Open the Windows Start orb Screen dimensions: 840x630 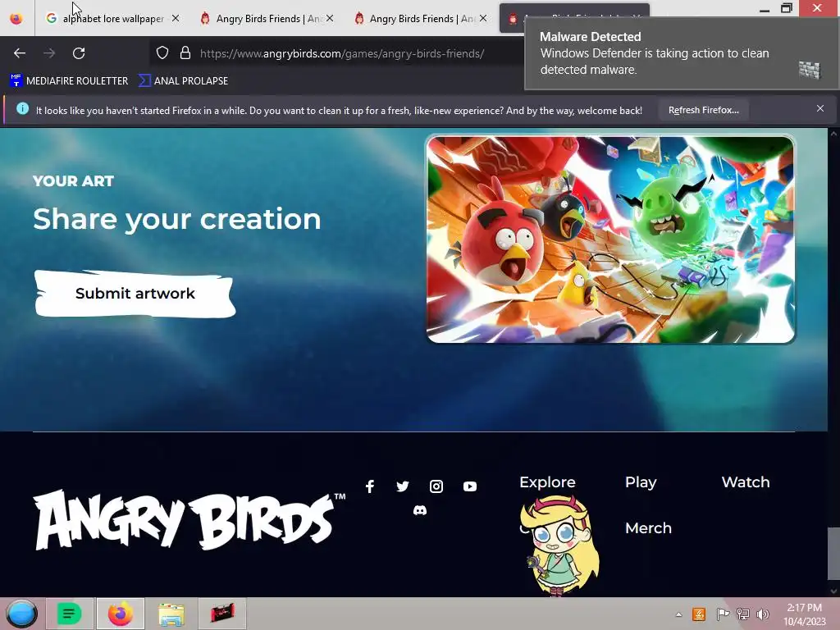[x=22, y=614]
